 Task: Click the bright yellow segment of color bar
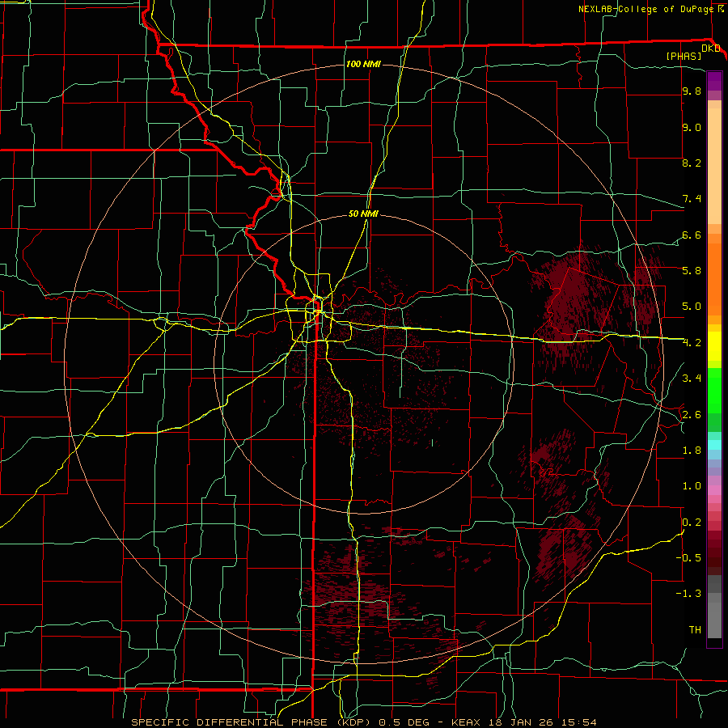point(714,346)
